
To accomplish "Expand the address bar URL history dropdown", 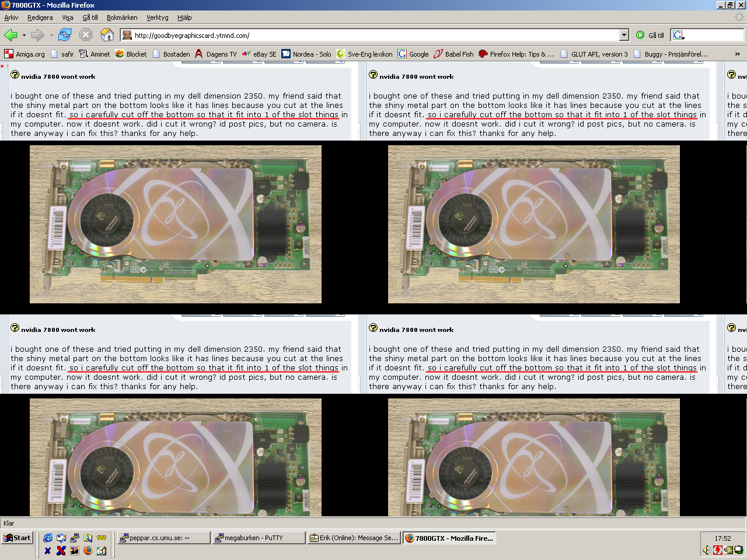I will 624,35.
